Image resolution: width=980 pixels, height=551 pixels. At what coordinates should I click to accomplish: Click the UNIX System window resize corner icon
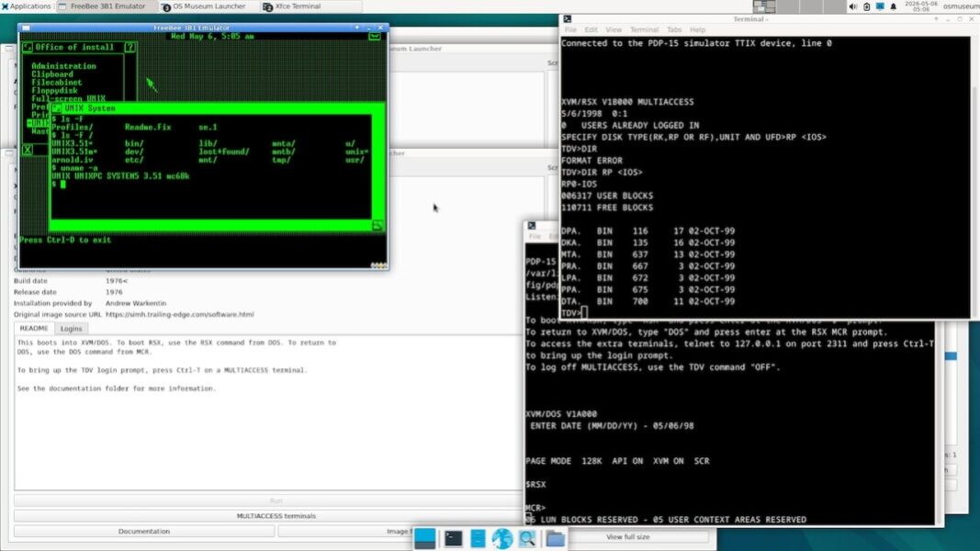pos(377,226)
